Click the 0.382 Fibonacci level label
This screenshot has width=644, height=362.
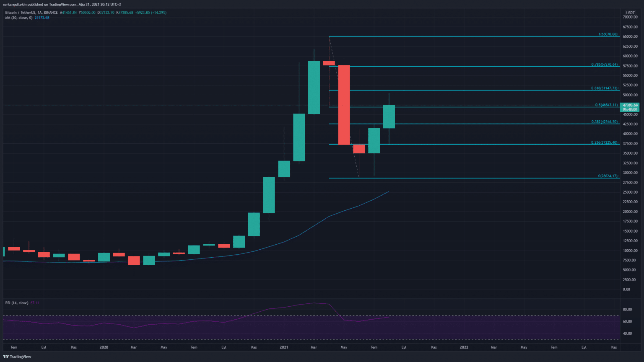604,122
